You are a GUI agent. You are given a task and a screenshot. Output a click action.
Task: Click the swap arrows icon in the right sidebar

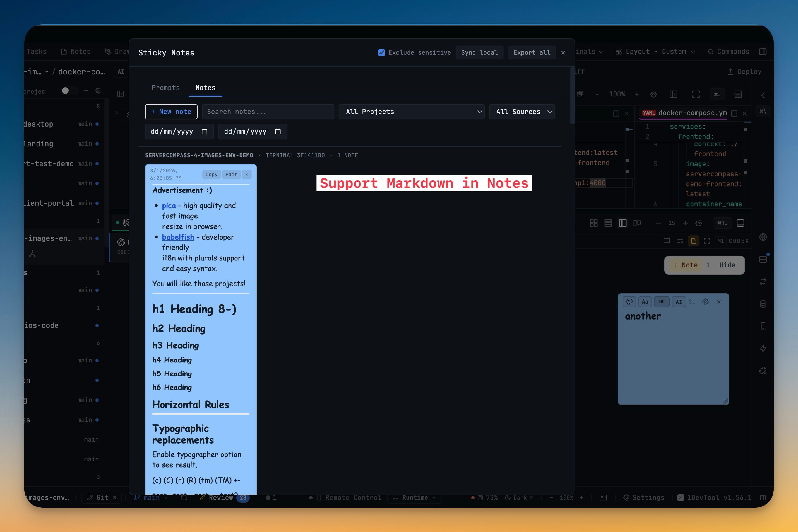pos(763,282)
